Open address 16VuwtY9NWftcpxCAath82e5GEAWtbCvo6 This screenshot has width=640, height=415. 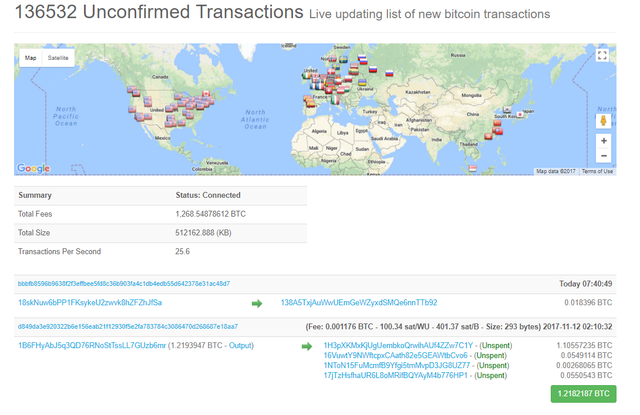tap(396, 355)
